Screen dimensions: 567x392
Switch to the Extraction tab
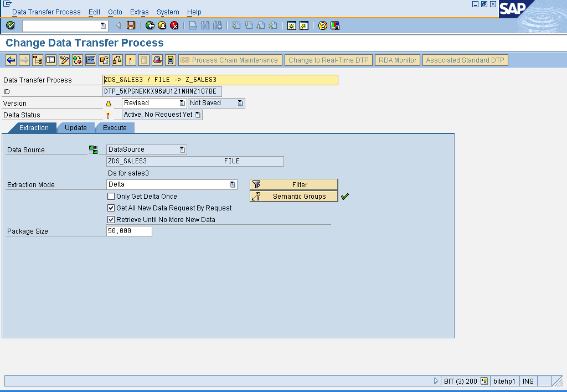(34, 128)
